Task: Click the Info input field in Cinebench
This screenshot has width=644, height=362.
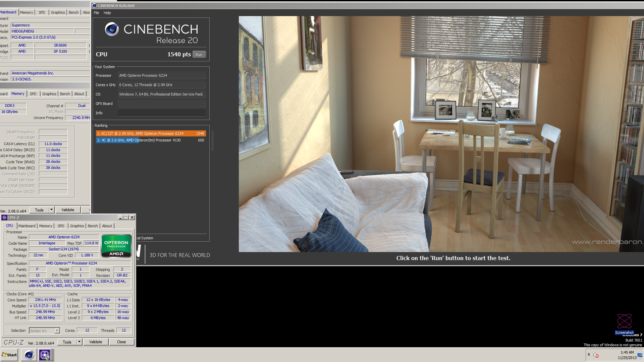Action: point(162,113)
